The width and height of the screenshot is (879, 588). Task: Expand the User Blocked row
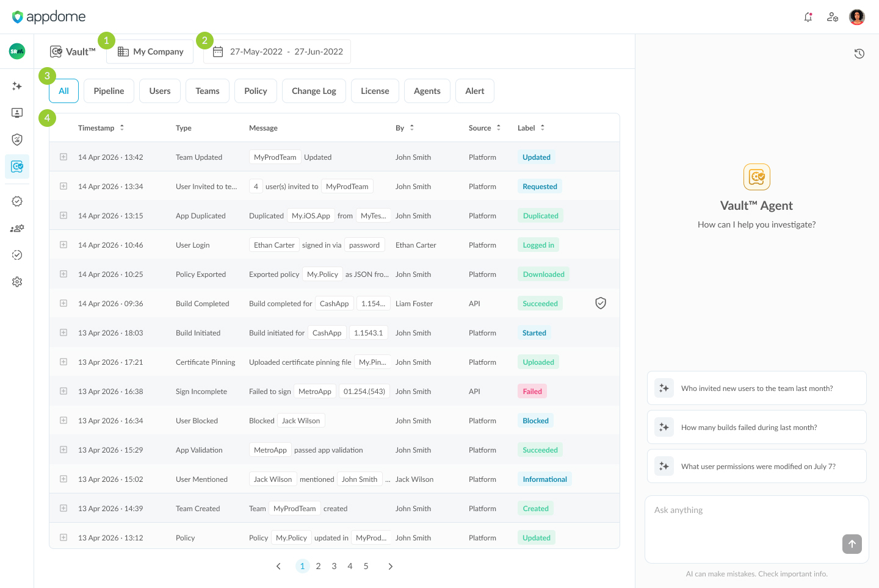[x=63, y=420]
